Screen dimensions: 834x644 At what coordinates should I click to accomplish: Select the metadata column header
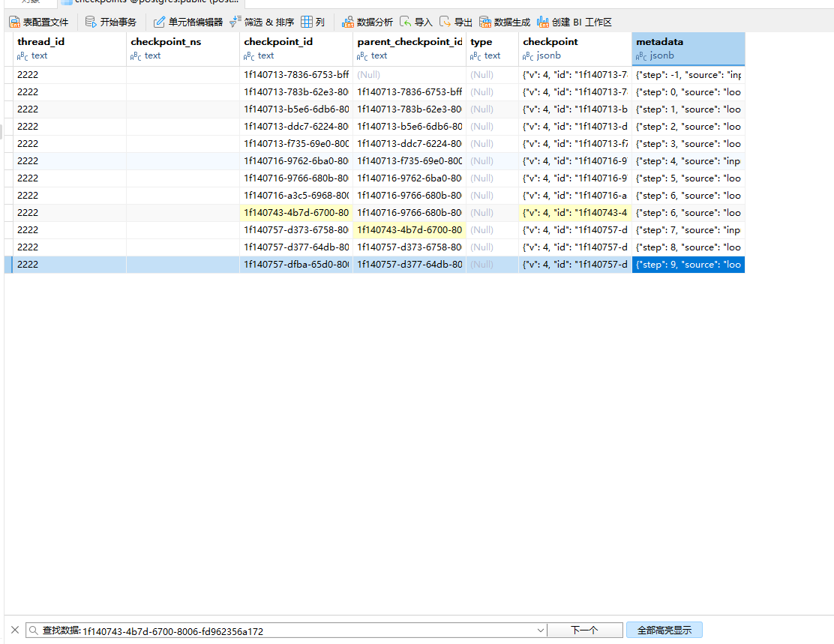[x=688, y=49]
